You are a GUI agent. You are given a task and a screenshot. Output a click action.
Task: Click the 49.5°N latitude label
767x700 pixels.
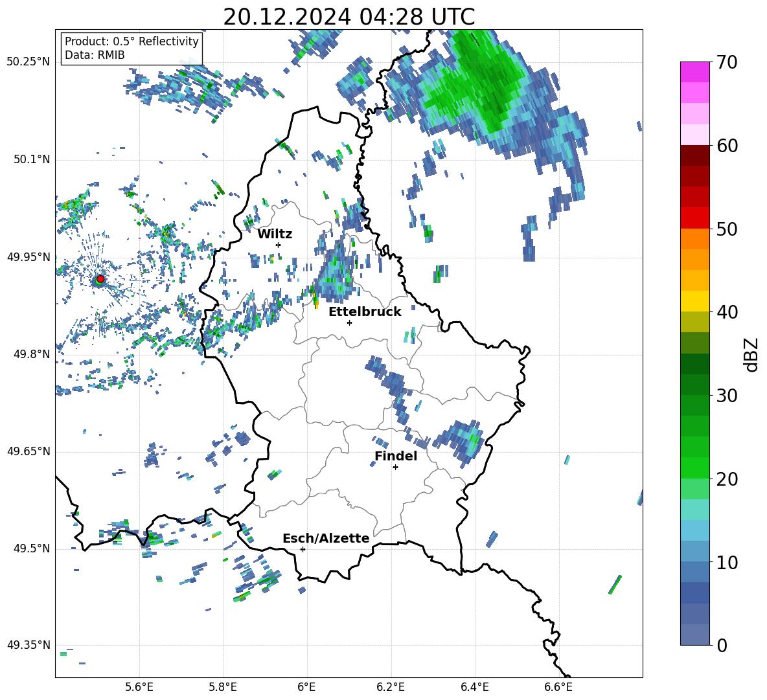(x=31, y=548)
